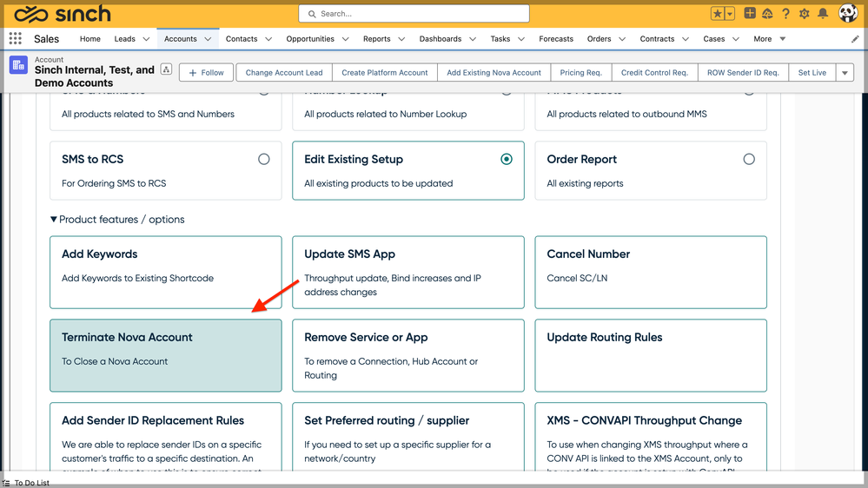The height and width of the screenshot is (488, 868).
Task: Open the Orders tab dropdown chevron
Action: point(622,39)
